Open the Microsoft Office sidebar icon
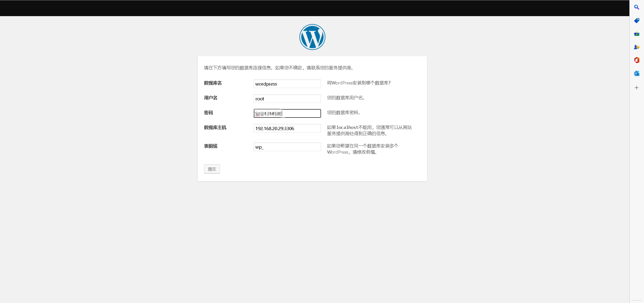The width and height of the screenshot is (644, 303). point(636,60)
